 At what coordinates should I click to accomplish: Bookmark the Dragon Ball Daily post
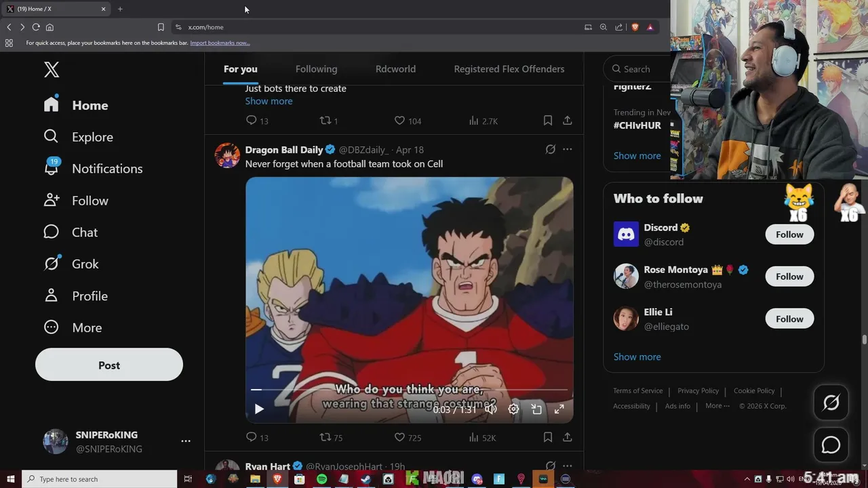click(x=547, y=438)
